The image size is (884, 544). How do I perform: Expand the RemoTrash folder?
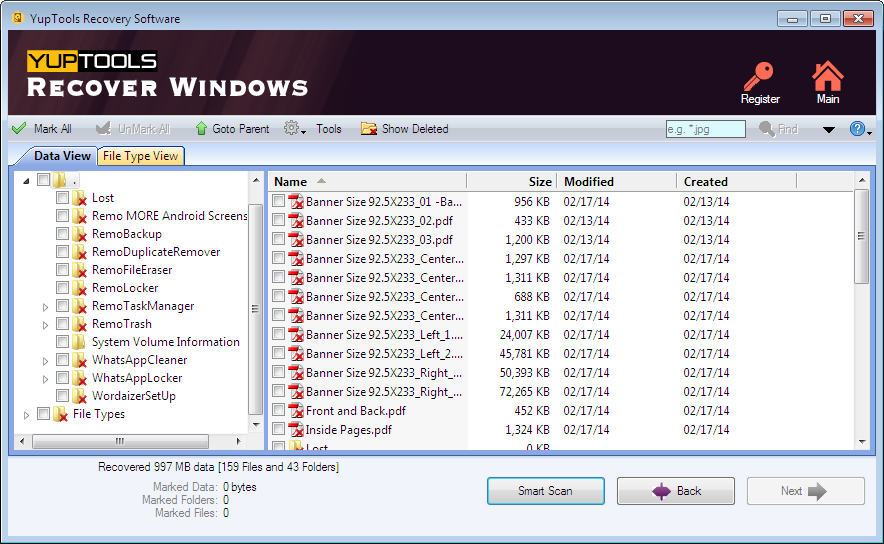[x=46, y=325]
